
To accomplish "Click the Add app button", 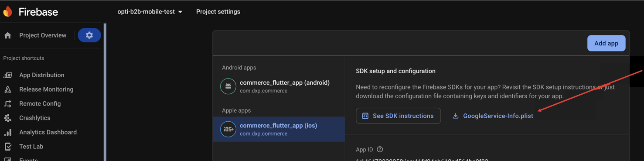I will coord(606,43).
